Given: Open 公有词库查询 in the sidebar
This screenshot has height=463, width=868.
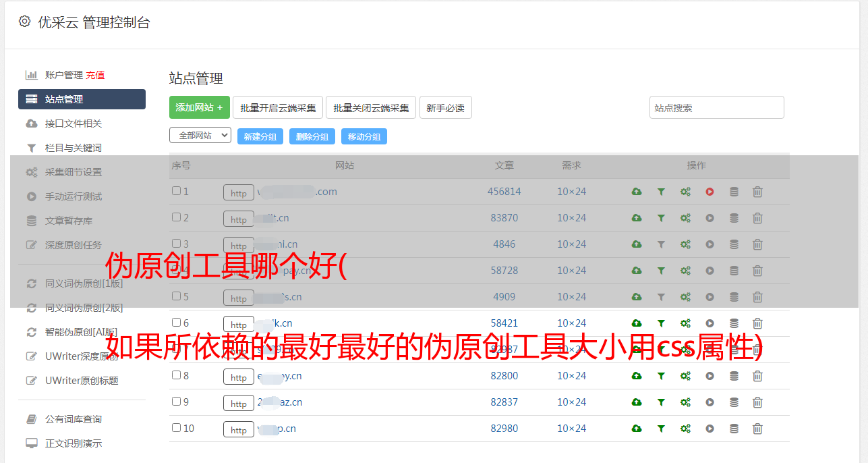Looking at the screenshot, I should coord(74,420).
